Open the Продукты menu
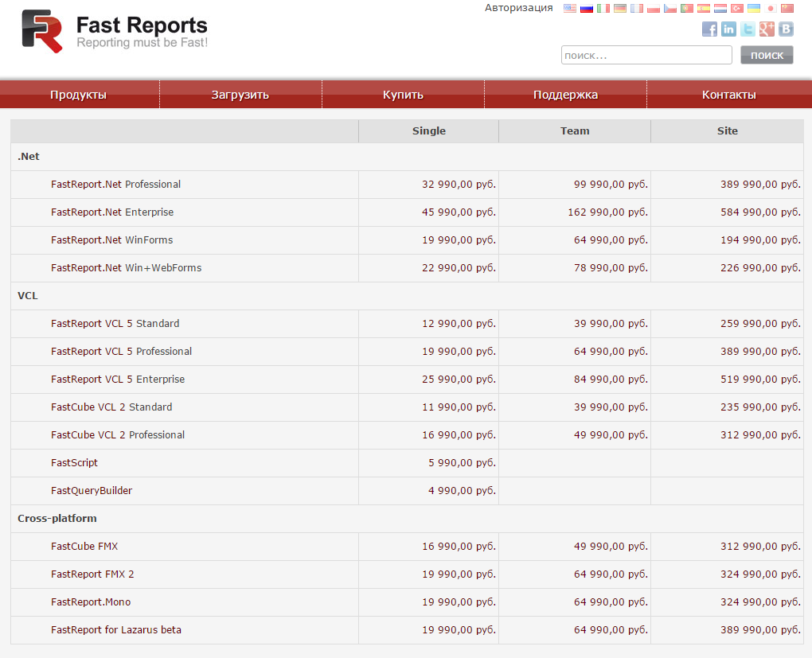 click(79, 95)
